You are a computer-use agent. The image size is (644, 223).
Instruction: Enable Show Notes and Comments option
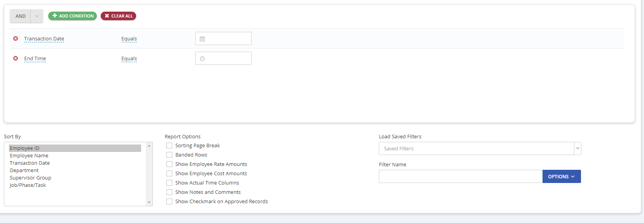(x=170, y=192)
